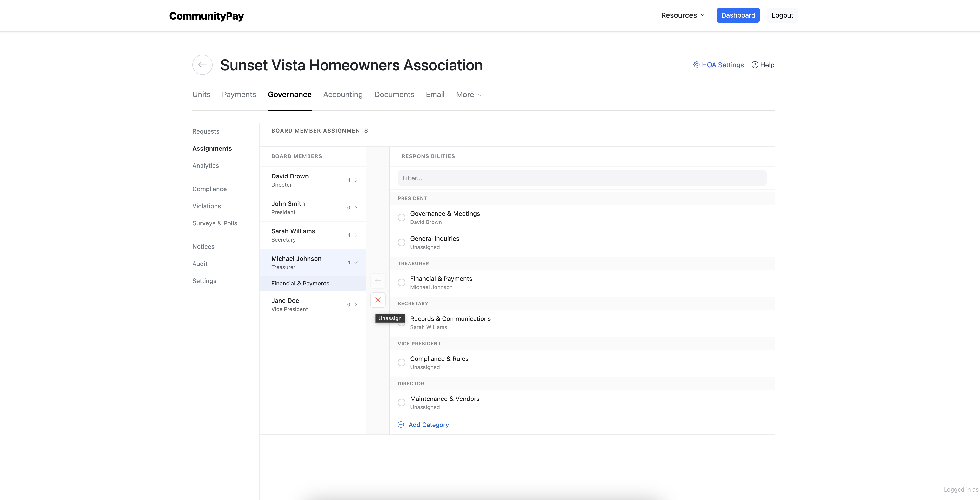Click the back arrow next to the HOA name
Viewport: 980px width, 500px height.
pos(202,65)
